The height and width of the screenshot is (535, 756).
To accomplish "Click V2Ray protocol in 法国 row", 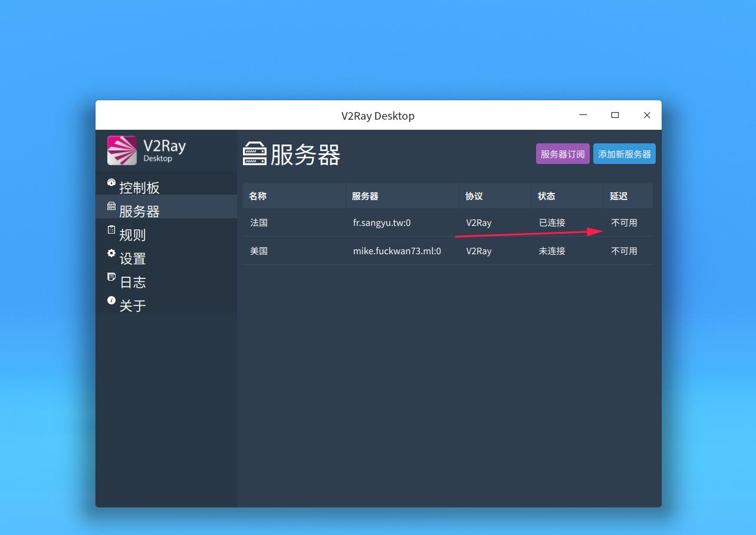I will 479,222.
